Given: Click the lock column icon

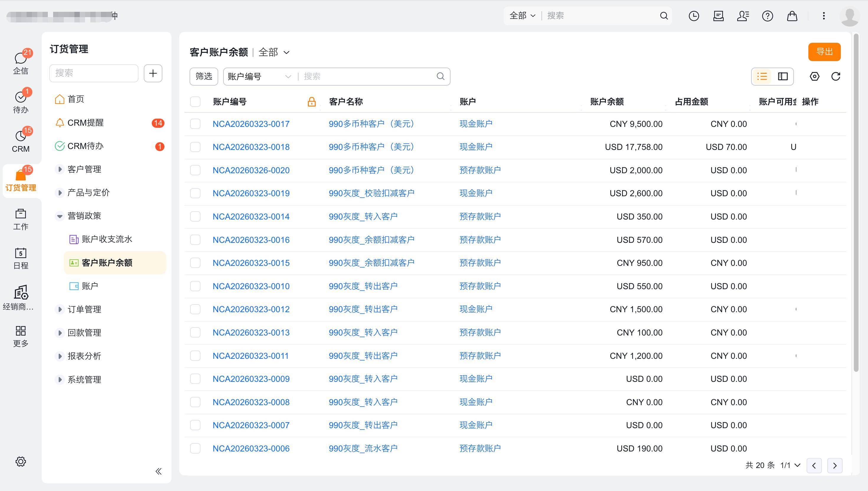Looking at the screenshot, I should pos(311,102).
